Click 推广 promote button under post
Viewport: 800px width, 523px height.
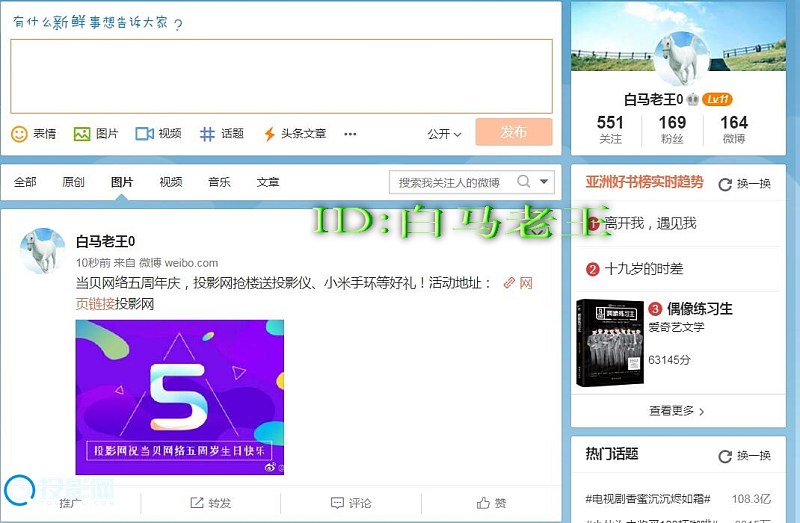click(x=70, y=503)
